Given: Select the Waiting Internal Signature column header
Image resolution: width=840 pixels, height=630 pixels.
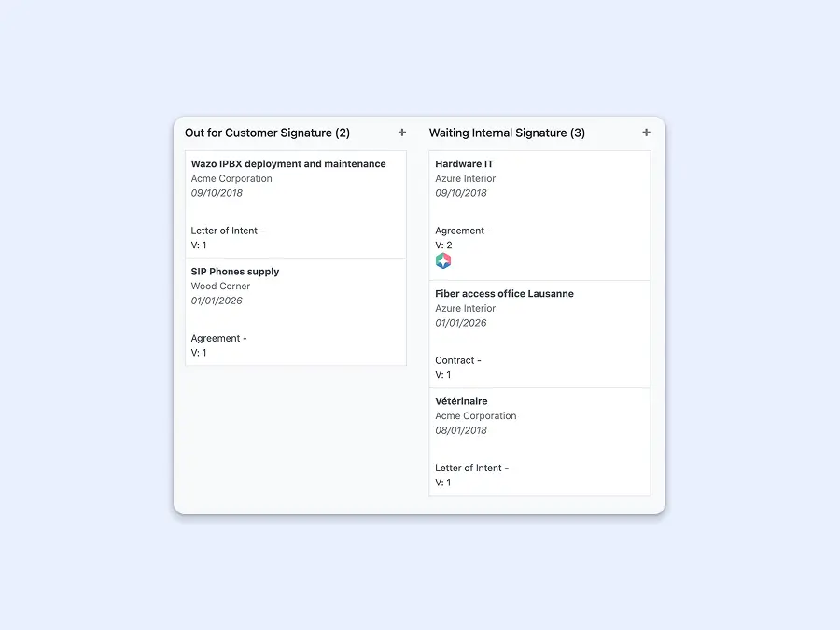Looking at the screenshot, I should (507, 133).
